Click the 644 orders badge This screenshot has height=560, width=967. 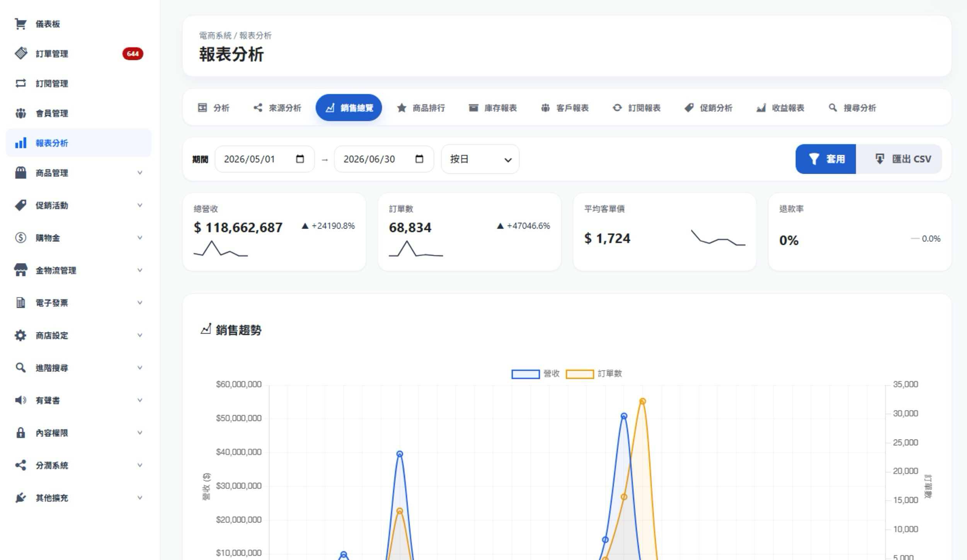(x=133, y=54)
